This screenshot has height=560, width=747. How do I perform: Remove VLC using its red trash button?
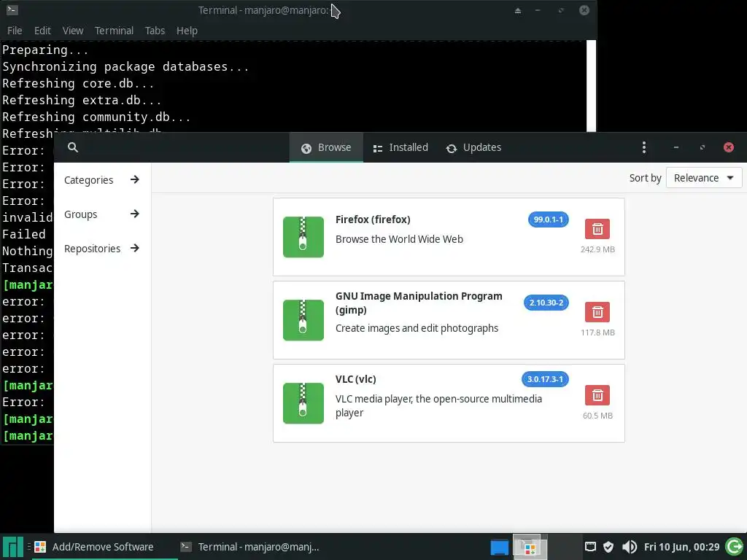click(597, 395)
